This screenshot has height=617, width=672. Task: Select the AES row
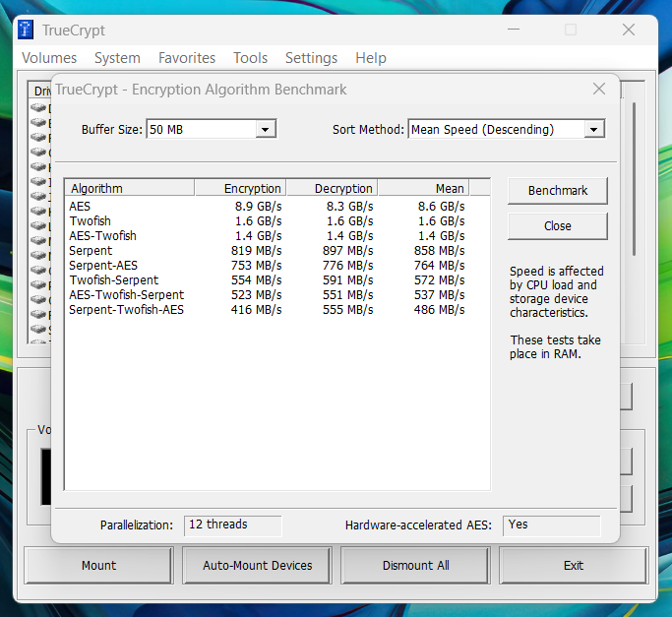(x=276, y=207)
